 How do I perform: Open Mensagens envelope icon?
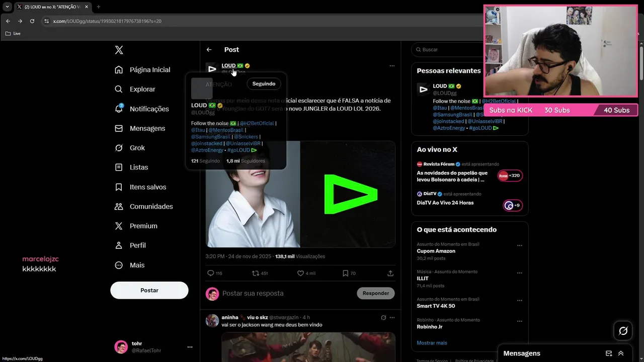tap(119, 128)
